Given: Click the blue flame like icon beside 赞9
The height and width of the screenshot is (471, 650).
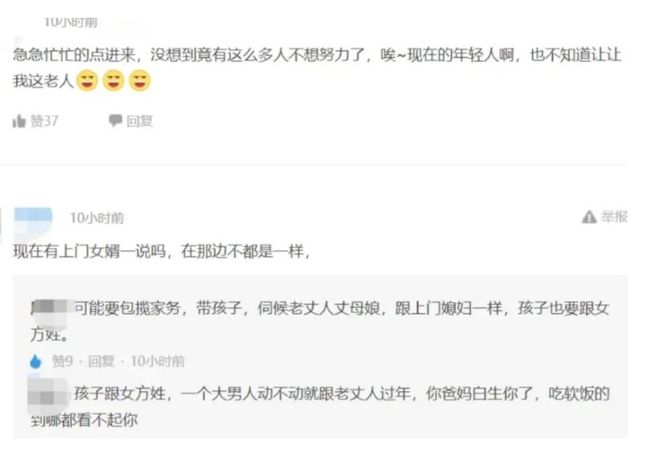Looking at the screenshot, I should (36, 361).
